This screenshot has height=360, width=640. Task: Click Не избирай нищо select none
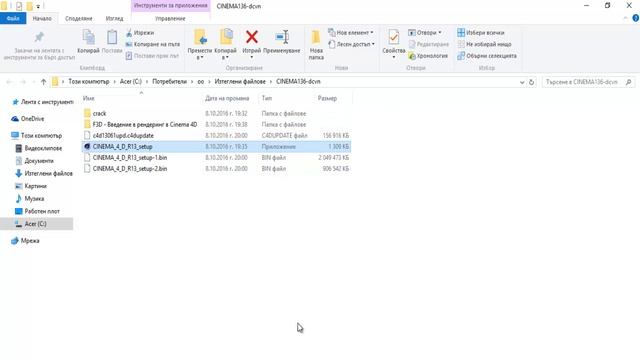point(484,44)
